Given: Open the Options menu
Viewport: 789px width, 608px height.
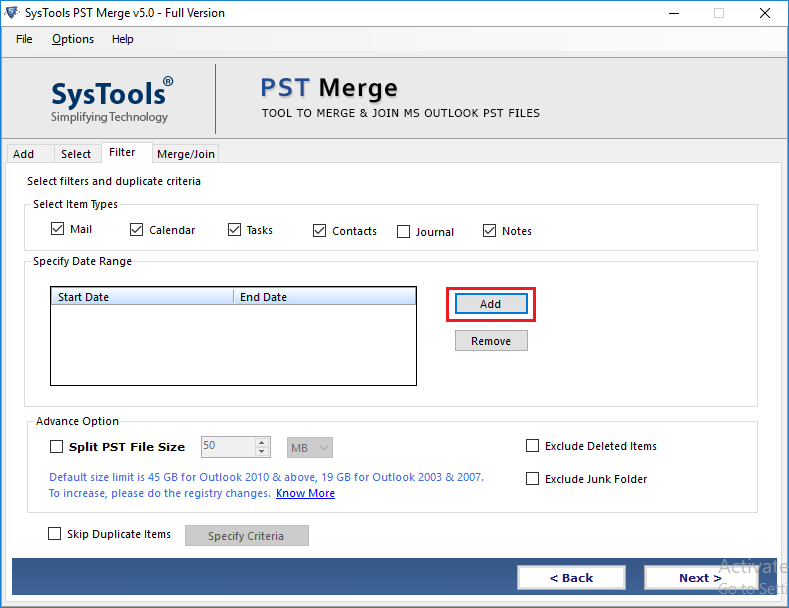Looking at the screenshot, I should (x=73, y=39).
